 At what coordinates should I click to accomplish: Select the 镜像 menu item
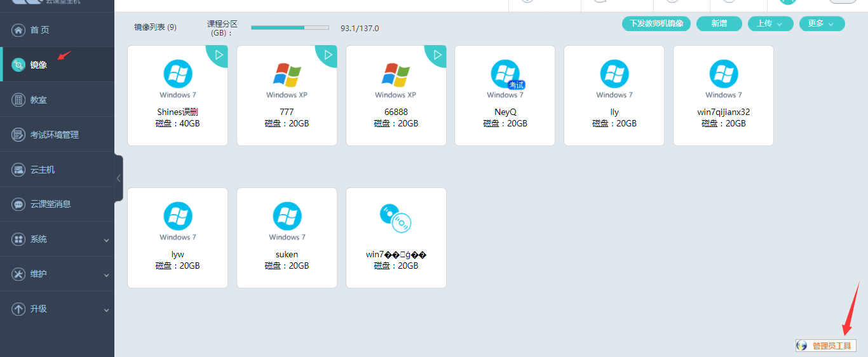[x=57, y=64]
